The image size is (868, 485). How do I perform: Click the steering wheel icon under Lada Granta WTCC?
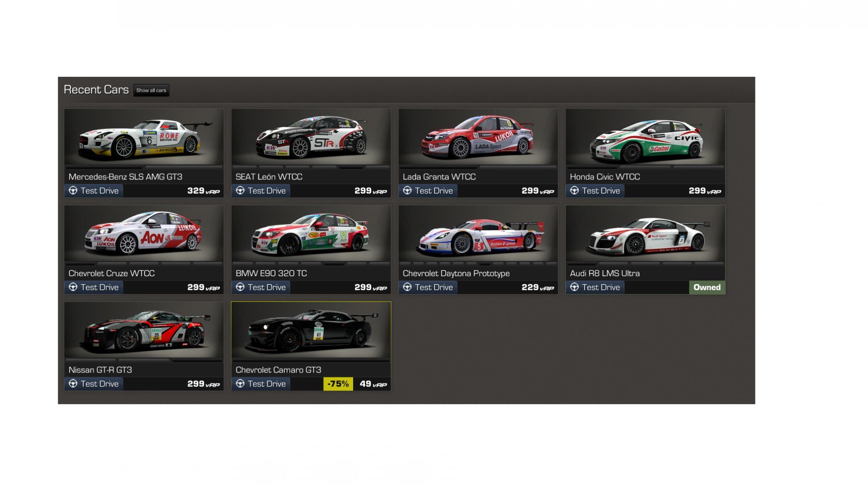(x=407, y=191)
